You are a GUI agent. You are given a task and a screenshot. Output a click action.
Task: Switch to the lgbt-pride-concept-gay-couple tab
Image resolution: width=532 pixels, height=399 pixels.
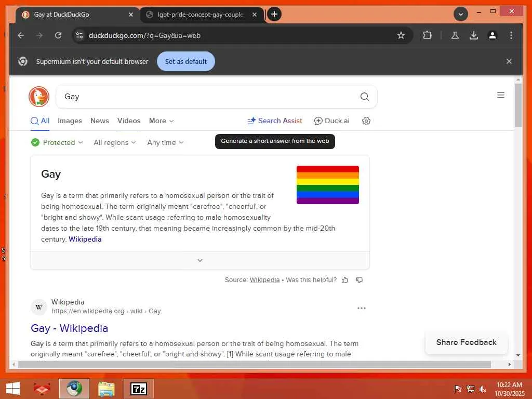tap(200, 15)
